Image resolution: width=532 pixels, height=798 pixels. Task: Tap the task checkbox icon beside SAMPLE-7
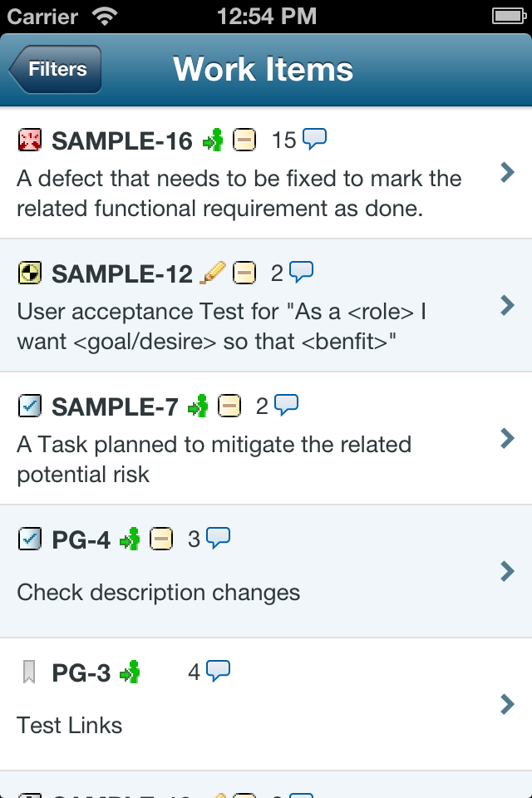point(29,406)
